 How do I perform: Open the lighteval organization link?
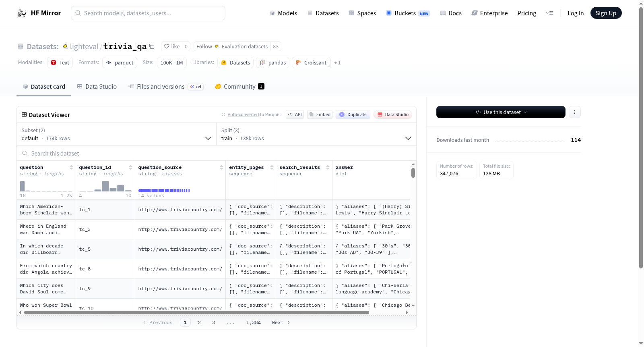click(x=84, y=47)
